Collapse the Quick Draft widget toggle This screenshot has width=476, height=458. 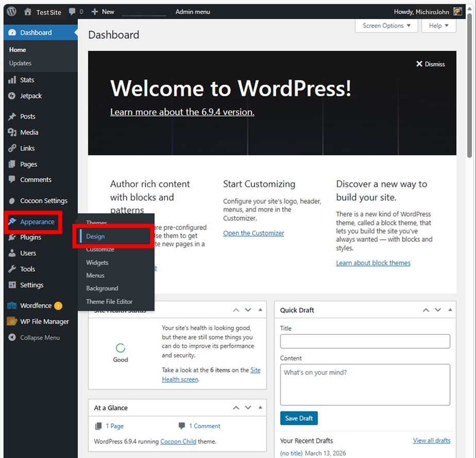click(x=450, y=310)
